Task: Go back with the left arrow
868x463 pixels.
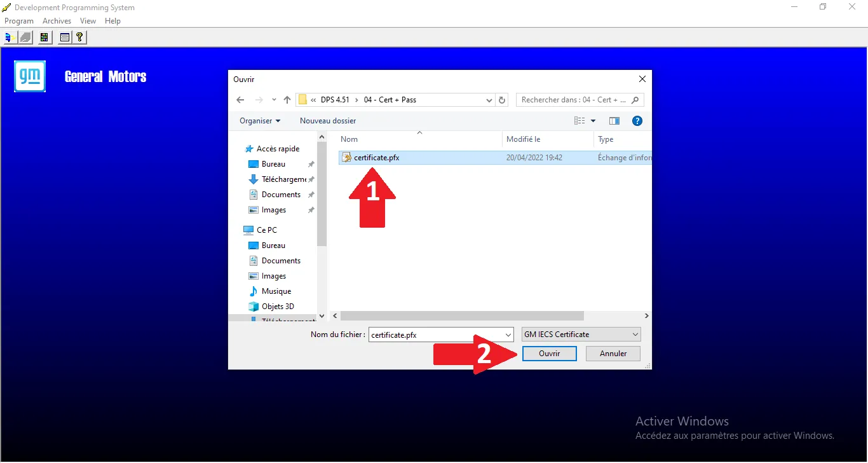Action: pos(240,100)
